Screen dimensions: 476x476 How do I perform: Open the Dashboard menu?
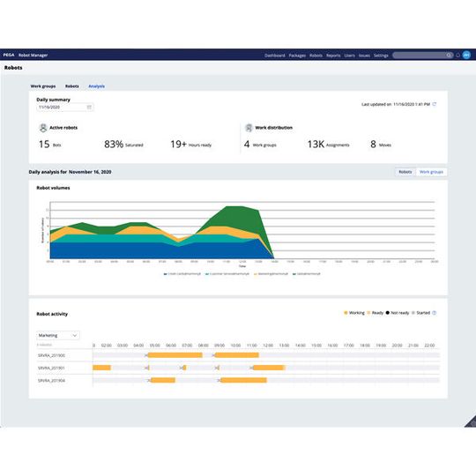(275, 56)
